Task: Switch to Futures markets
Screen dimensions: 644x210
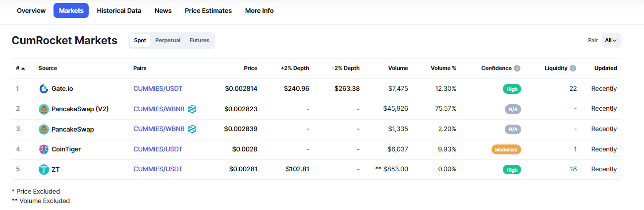Action: point(200,41)
